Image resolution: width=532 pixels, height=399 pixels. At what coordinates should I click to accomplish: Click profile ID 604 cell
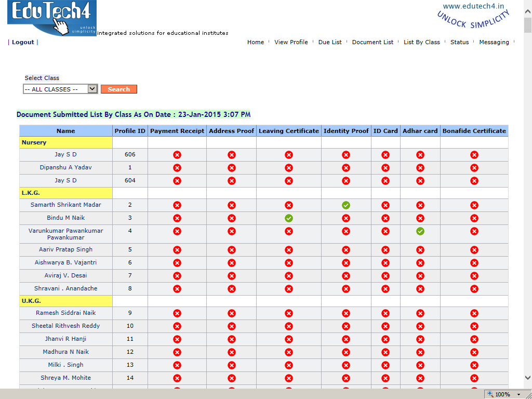click(130, 180)
